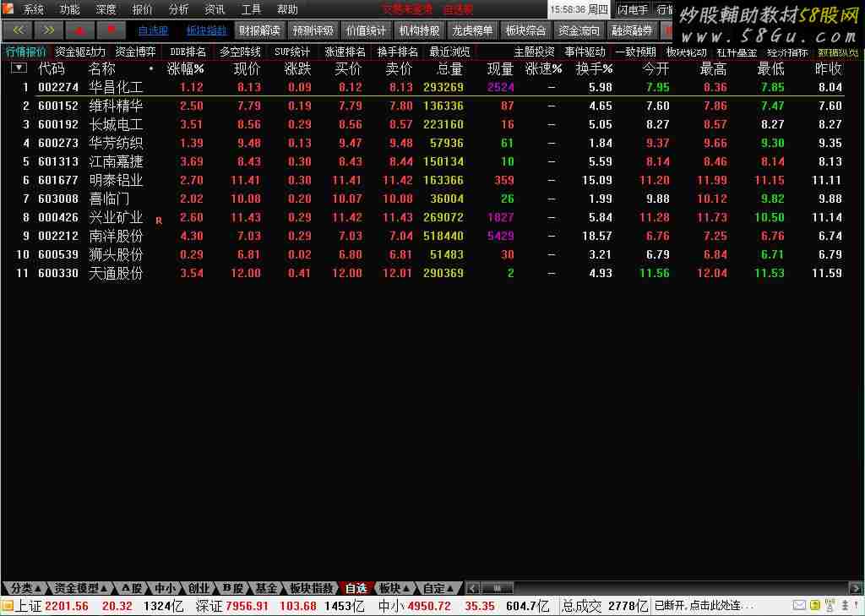The width and height of the screenshot is (865, 616).
Task: Click the 机构持股 button
Action: click(x=419, y=31)
